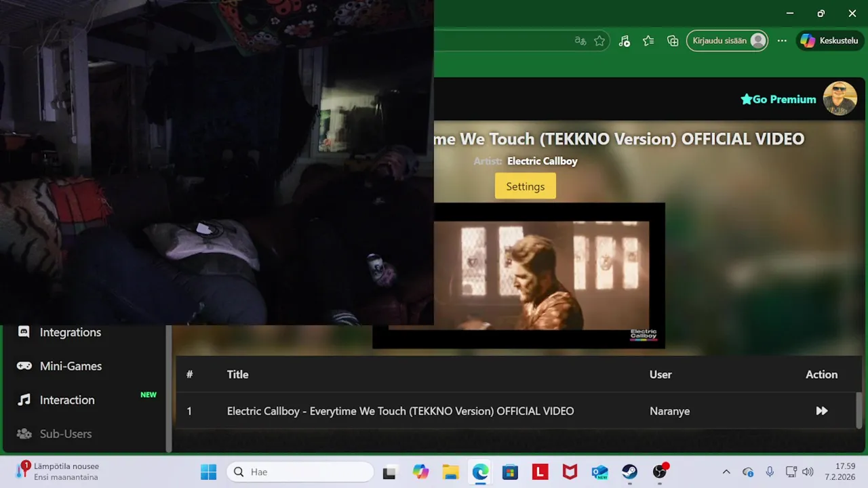The width and height of the screenshot is (868, 488).
Task: Open the collections icon in Edge toolbar
Action: (673, 41)
